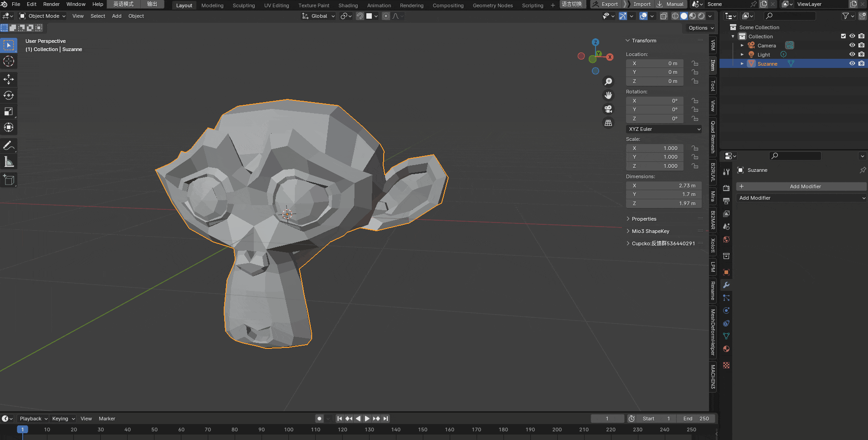Expand the Mio3 ShapeKey panel
868x440 pixels.
(x=650, y=231)
